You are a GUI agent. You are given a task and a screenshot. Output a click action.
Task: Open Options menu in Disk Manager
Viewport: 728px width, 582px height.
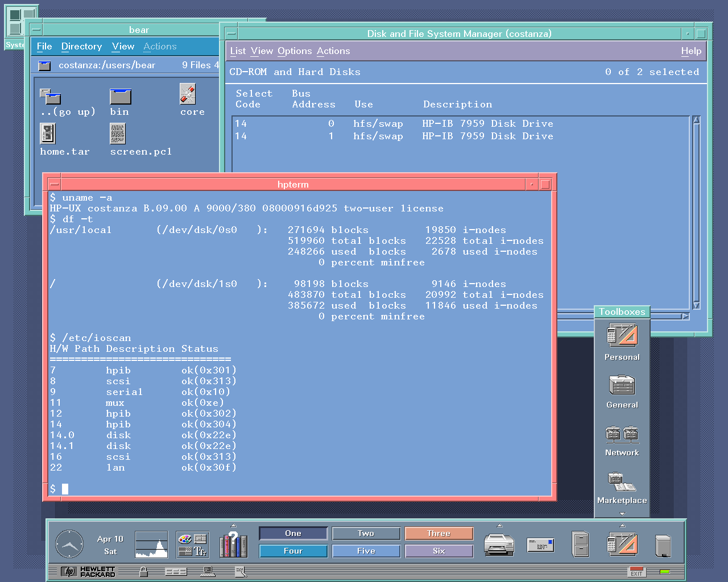(295, 51)
